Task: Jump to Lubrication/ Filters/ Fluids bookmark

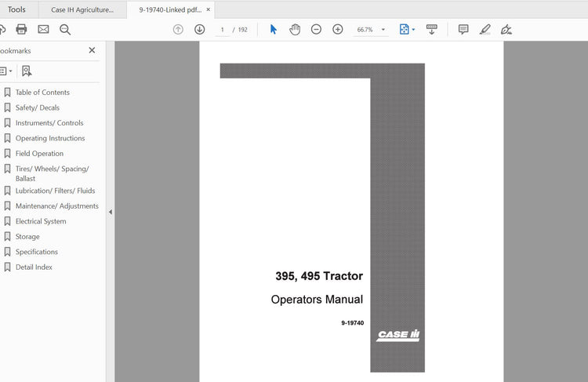Action: pos(55,191)
